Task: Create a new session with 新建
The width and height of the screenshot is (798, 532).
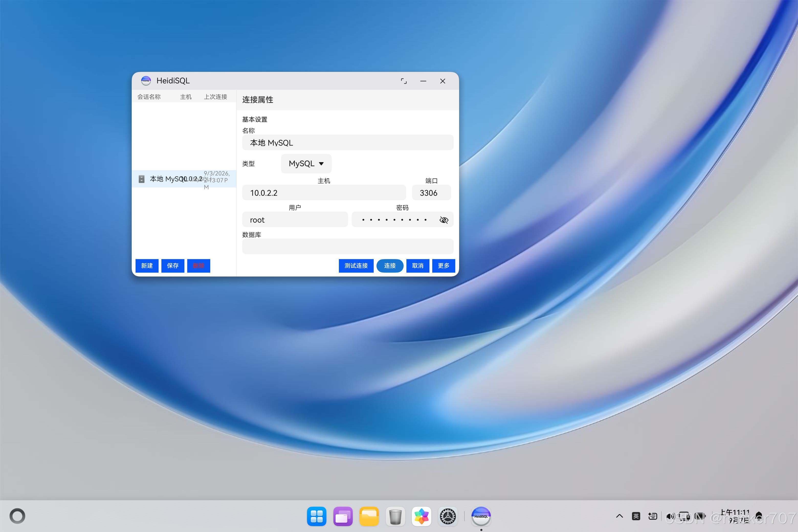Action: coord(147,266)
